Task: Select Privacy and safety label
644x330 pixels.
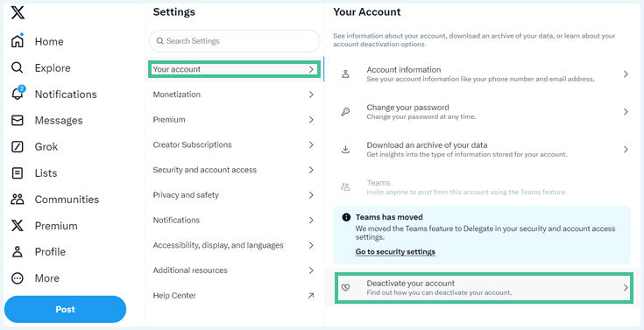Action: click(186, 195)
